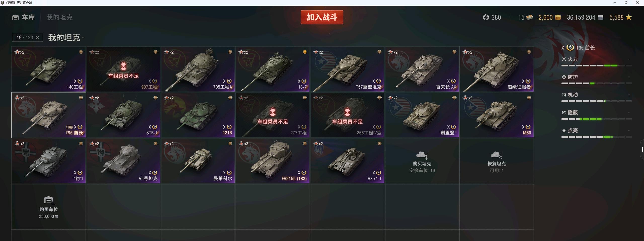Click the garage icon beside 车库
The height and width of the screenshot is (241, 644).
tap(16, 17)
